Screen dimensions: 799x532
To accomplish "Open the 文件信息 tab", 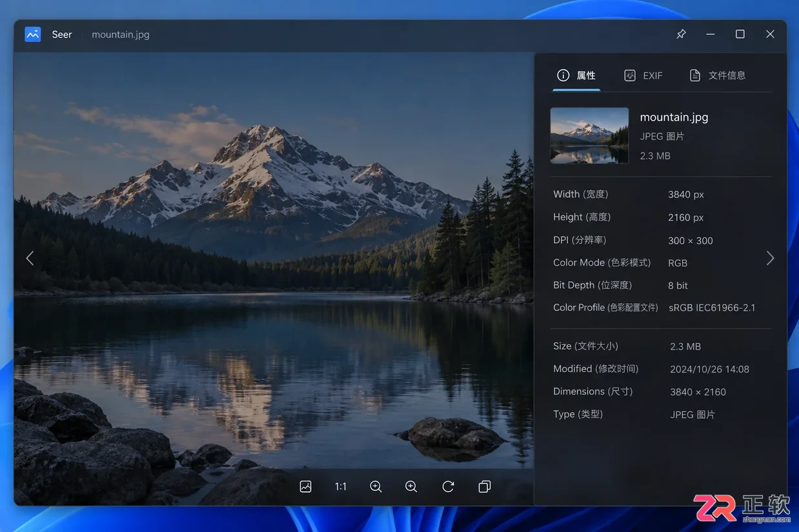I will coord(718,75).
